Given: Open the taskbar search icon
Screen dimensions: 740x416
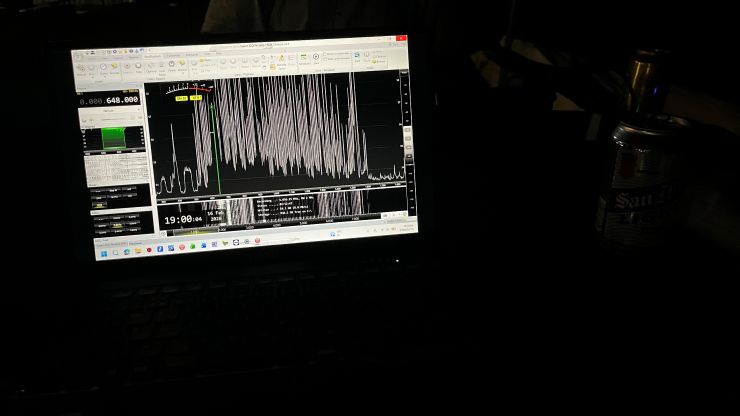Looking at the screenshot, I should [x=115, y=252].
